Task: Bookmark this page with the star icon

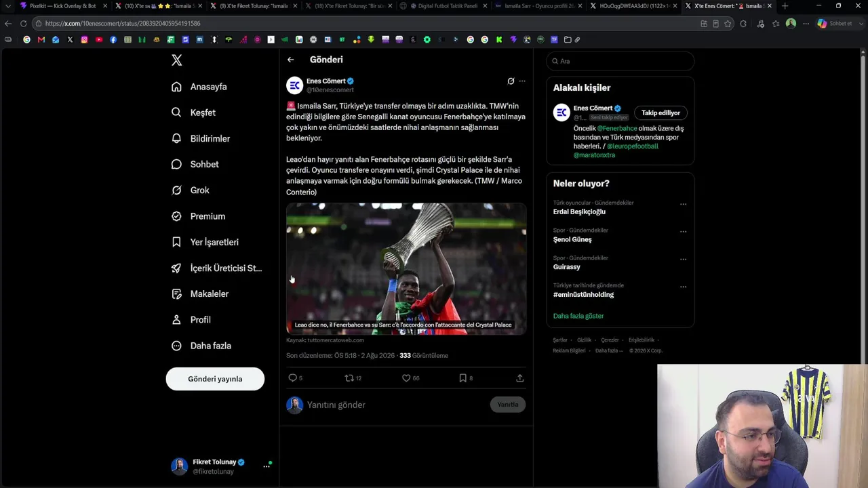Action: [728, 24]
